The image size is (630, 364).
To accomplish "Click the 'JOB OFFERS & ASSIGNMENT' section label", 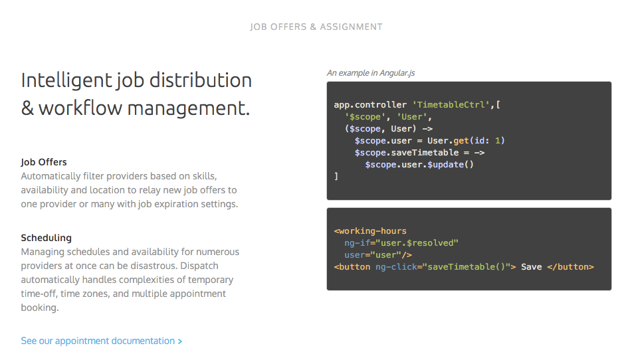I will 316,27.
